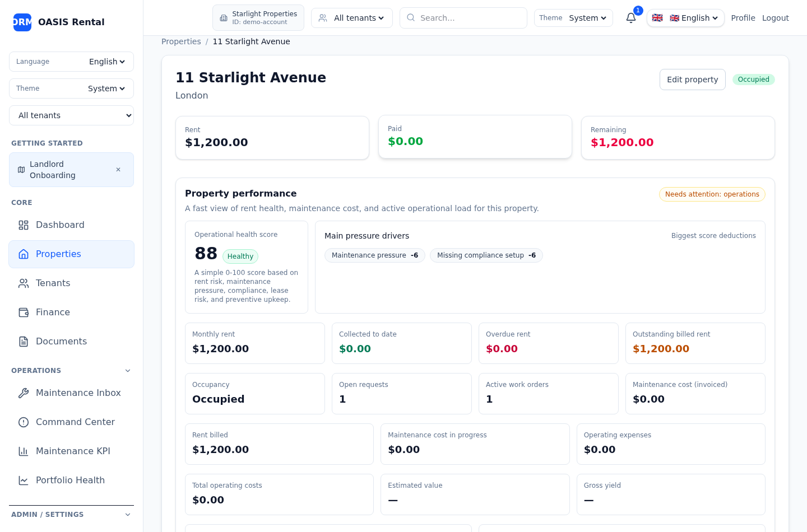Click the Maintenance Inbox wrench icon
The width and height of the screenshot is (807, 532).
coord(24,393)
